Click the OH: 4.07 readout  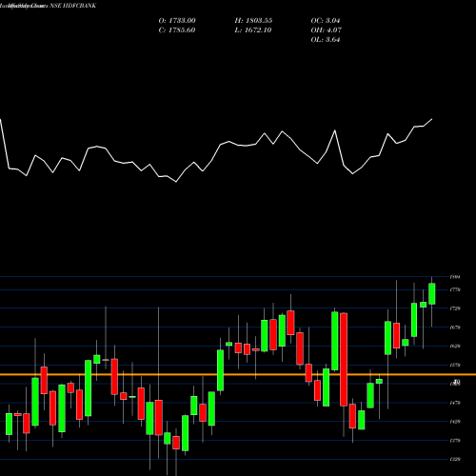tap(327, 30)
